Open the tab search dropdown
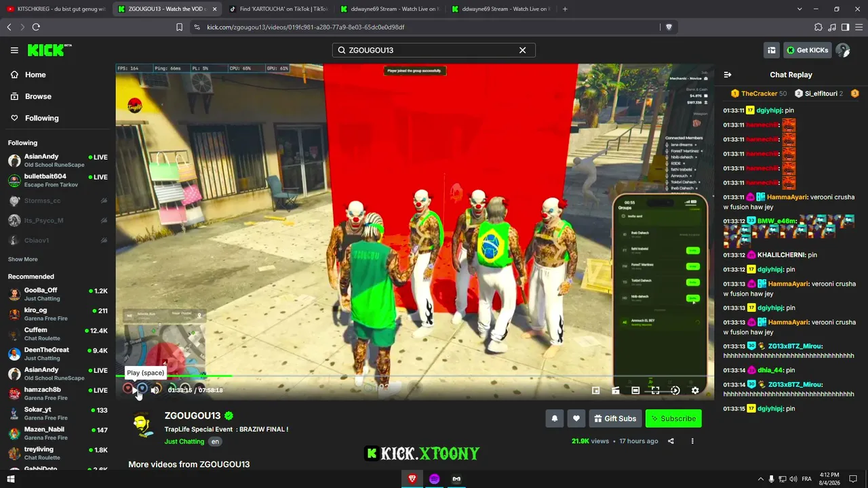The width and height of the screenshot is (868, 488). point(800,9)
